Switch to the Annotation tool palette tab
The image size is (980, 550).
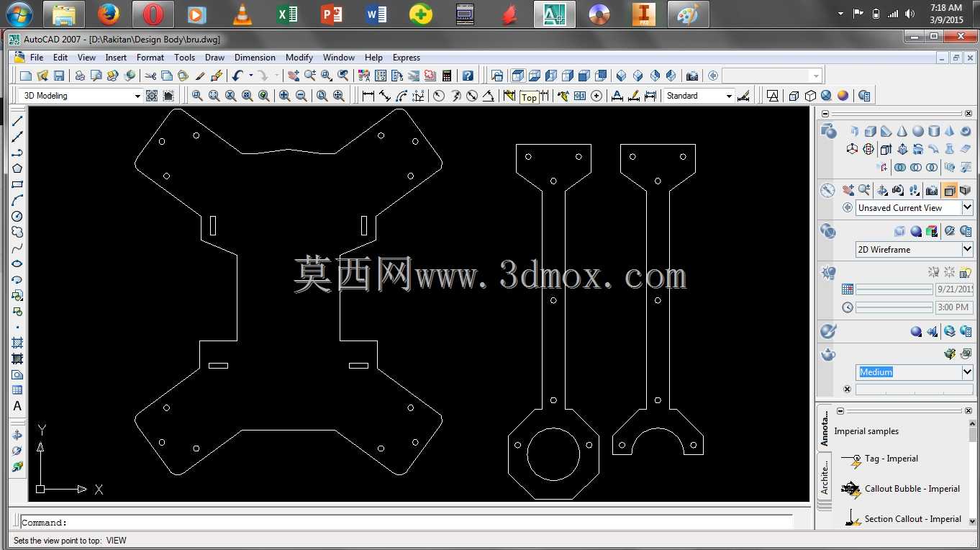pyautogui.click(x=825, y=428)
